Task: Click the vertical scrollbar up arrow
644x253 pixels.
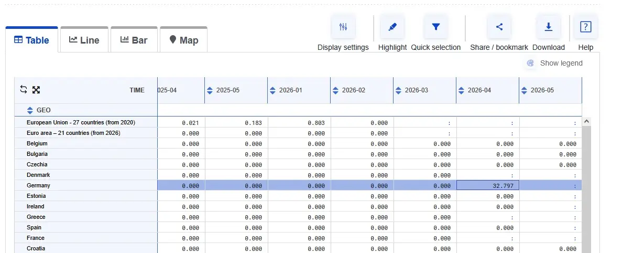Action: (587, 121)
